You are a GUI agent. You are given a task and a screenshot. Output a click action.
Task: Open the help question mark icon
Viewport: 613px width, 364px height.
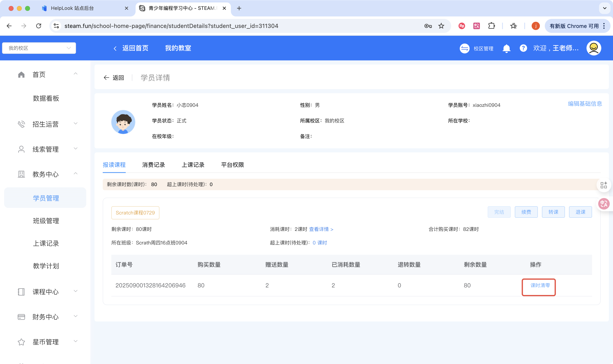click(523, 48)
